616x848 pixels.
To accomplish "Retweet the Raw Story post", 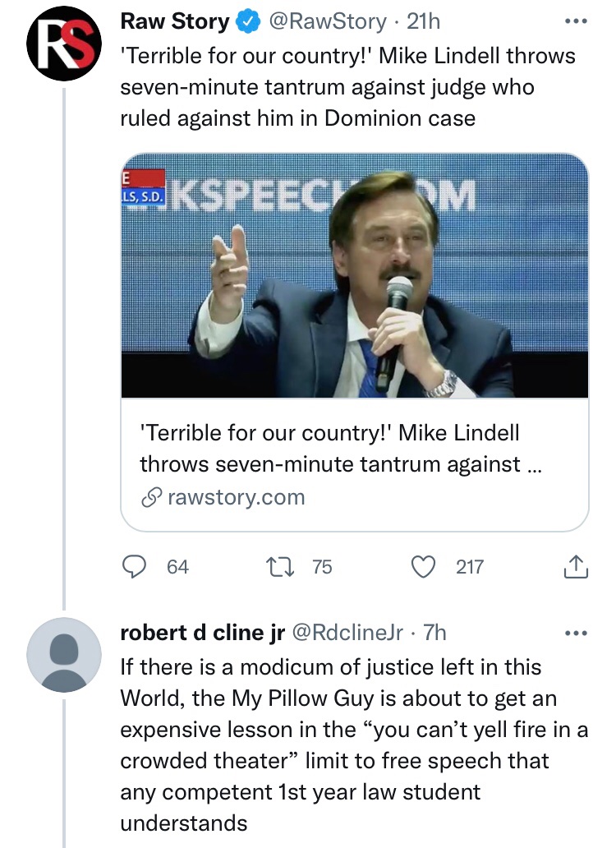I will pyautogui.click(x=280, y=567).
